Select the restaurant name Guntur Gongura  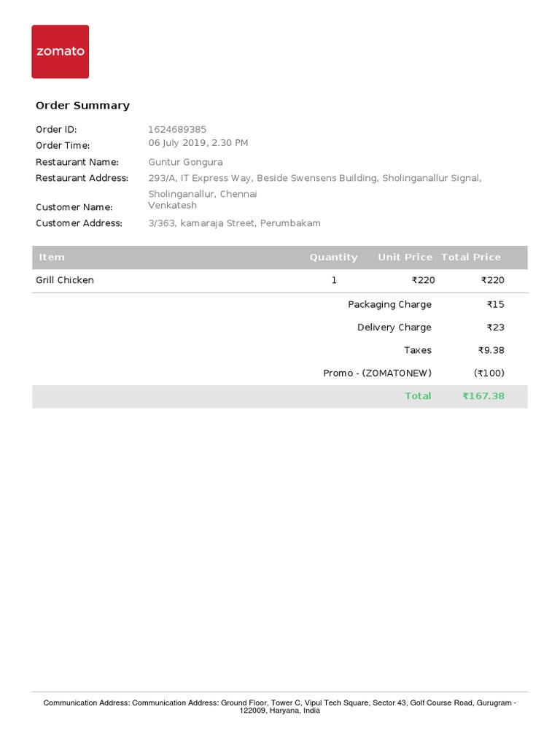185,162
